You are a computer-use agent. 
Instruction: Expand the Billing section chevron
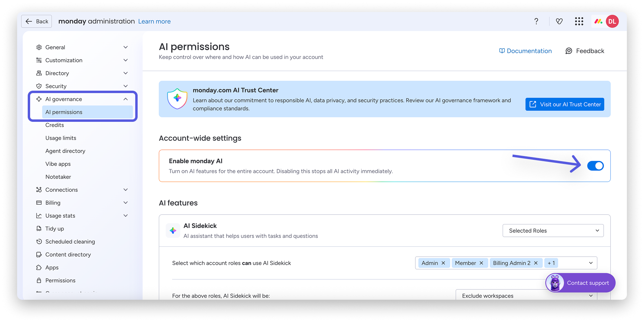pyautogui.click(x=126, y=203)
